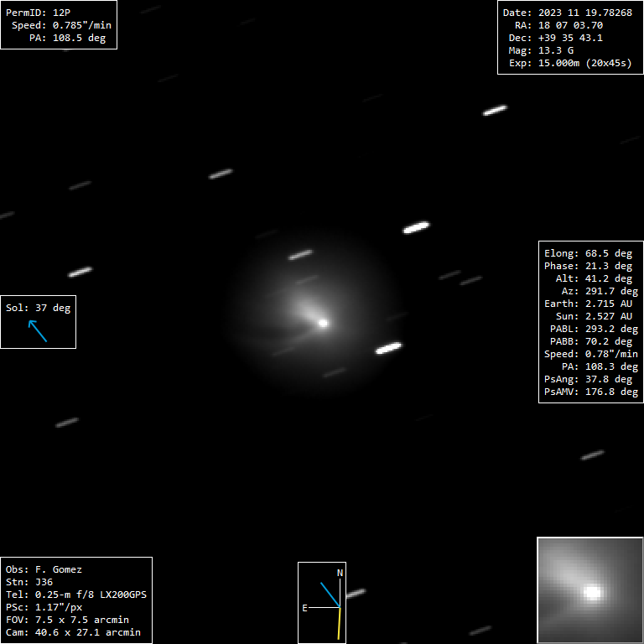Click the comet's diffuse tail above the nucleus
Image resolution: width=644 pixels, height=644 pixels.
coord(306,309)
